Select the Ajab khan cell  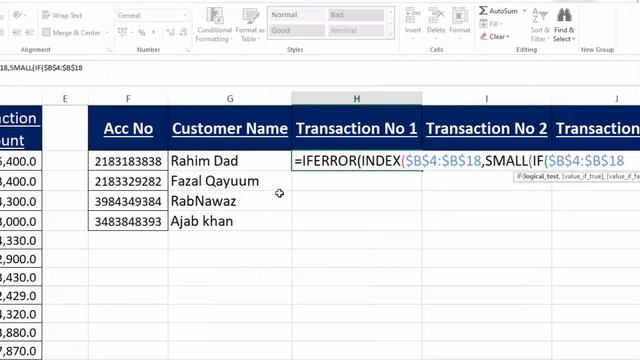point(230,221)
